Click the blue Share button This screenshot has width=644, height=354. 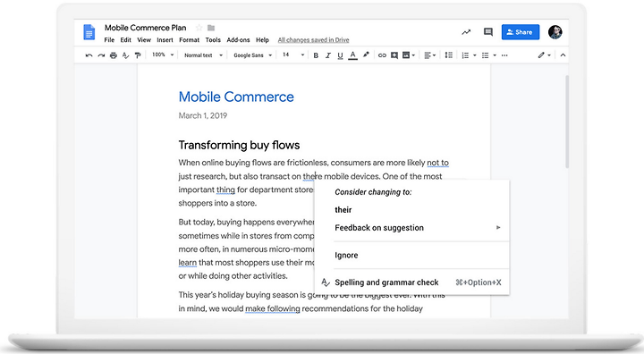[x=521, y=32]
